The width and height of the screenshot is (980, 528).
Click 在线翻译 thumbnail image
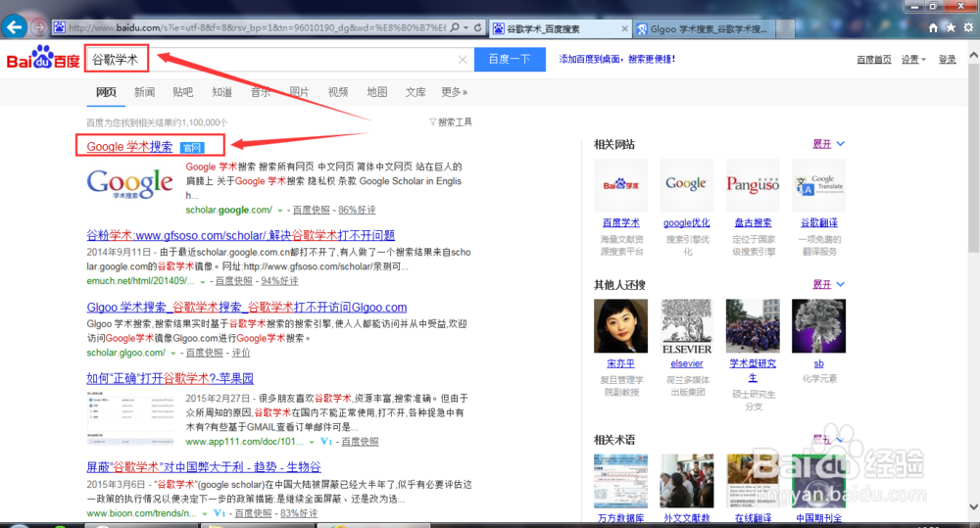(753, 481)
